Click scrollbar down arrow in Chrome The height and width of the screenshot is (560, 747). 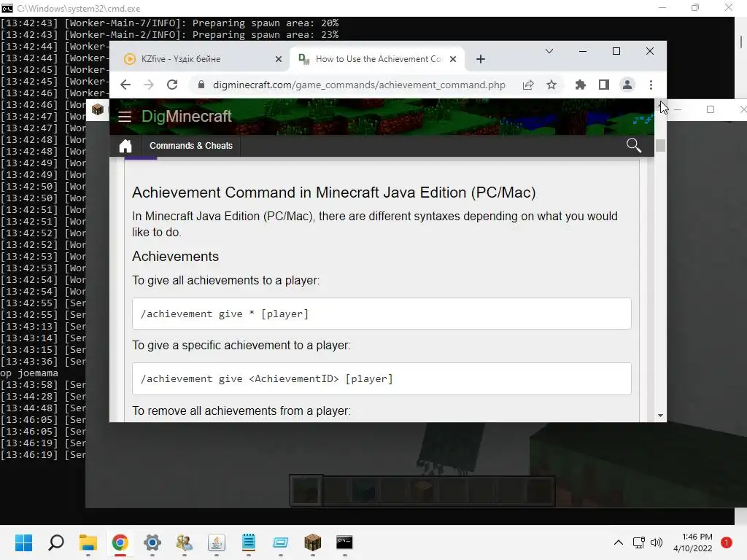660,416
